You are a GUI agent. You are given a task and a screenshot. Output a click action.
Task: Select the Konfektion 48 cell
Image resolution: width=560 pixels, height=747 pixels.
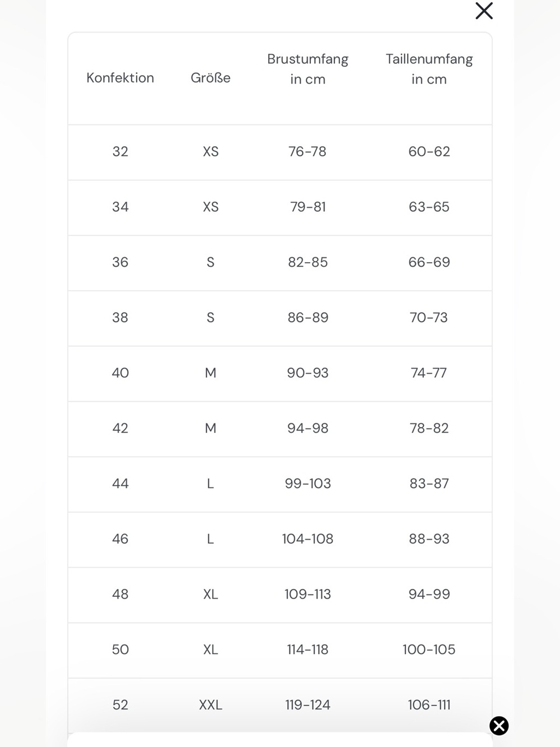[x=120, y=594]
